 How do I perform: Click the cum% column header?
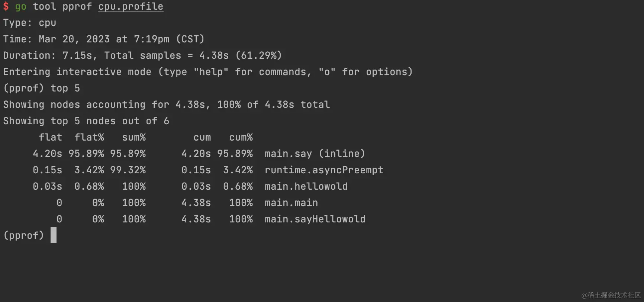coord(241,137)
